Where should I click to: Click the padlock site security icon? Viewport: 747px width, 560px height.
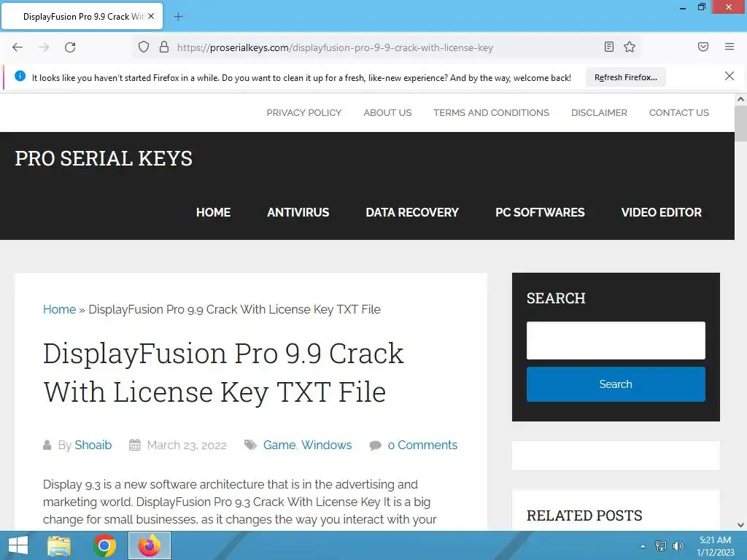tap(164, 47)
